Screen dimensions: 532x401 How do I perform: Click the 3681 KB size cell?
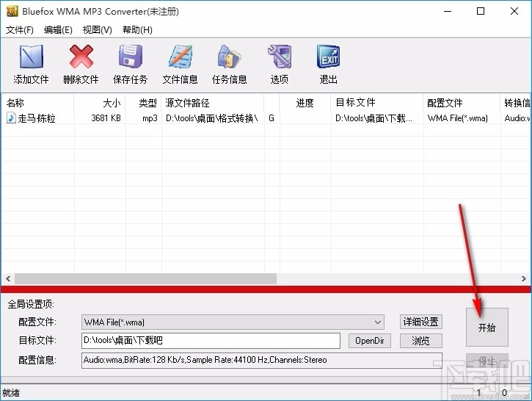click(x=106, y=118)
